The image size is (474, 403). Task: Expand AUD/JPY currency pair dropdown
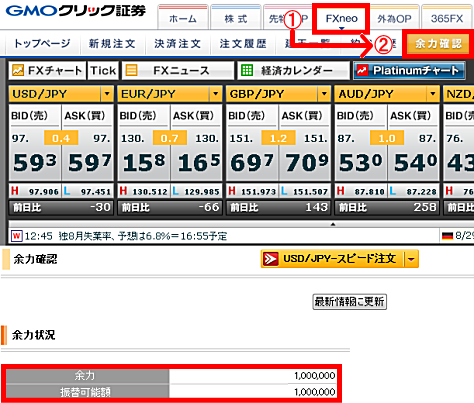point(433,94)
